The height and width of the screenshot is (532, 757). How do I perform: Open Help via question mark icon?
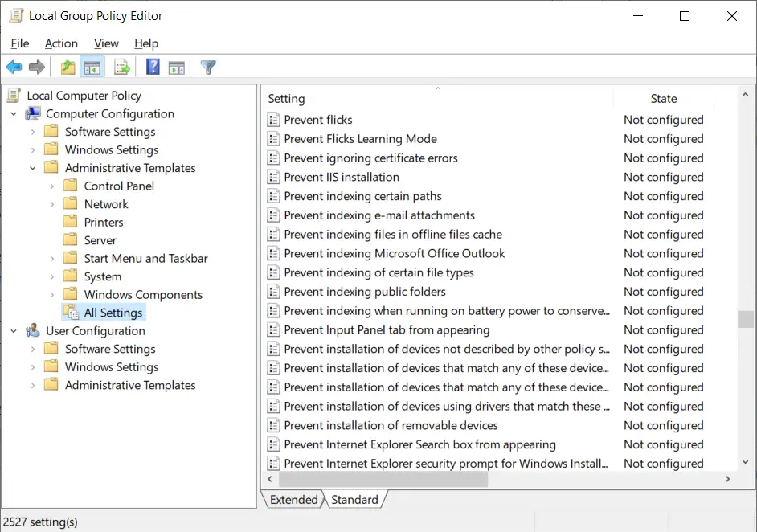[x=153, y=67]
